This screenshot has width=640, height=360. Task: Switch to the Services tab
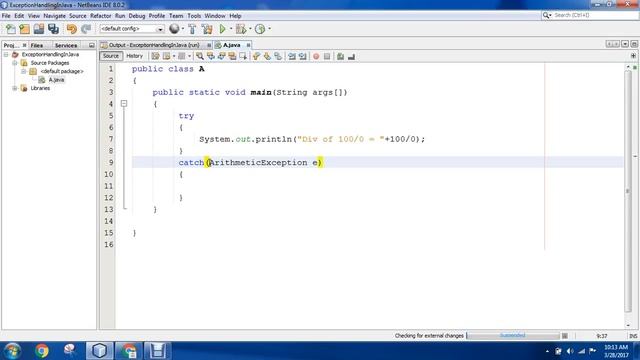(66, 45)
